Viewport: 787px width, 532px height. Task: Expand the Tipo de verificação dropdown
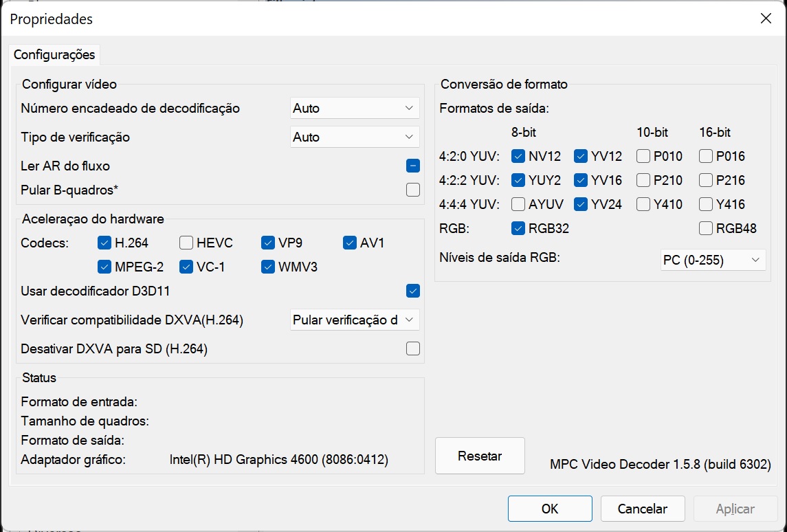pyautogui.click(x=355, y=137)
